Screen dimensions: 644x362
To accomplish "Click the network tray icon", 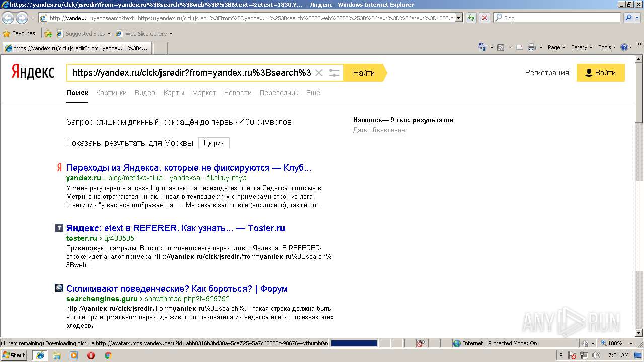I will point(583,355).
